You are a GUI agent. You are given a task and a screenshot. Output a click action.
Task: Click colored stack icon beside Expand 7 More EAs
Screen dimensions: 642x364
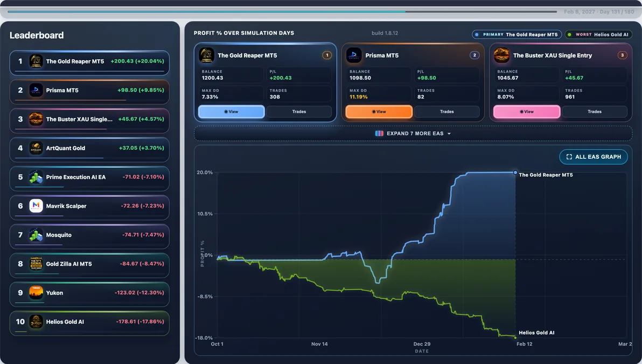[379, 134]
